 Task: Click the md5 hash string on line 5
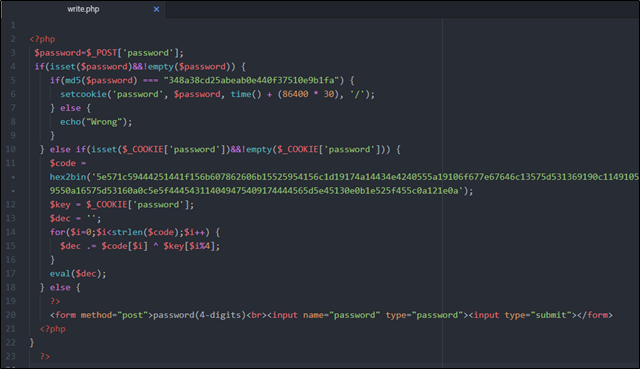pos(251,80)
